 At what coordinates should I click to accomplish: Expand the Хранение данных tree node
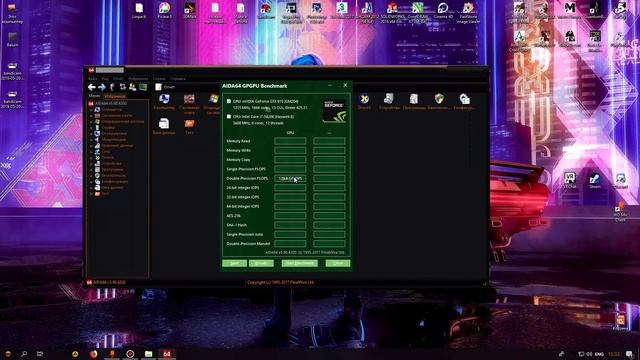point(92,146)
